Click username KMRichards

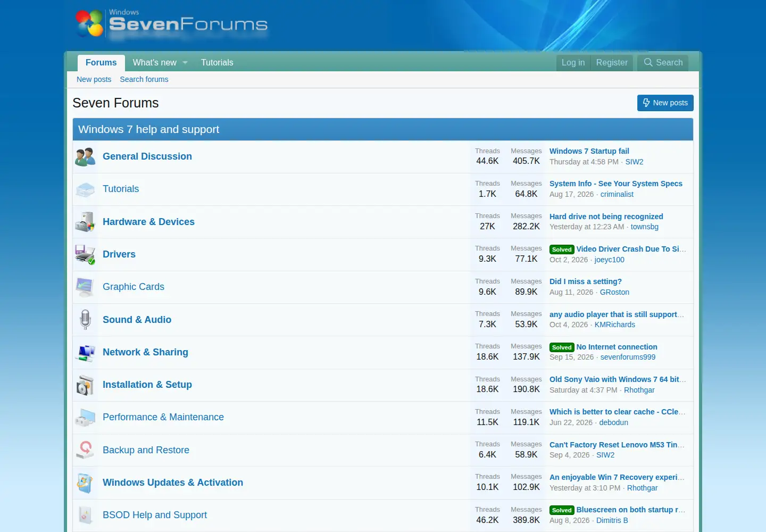(615, 325)
